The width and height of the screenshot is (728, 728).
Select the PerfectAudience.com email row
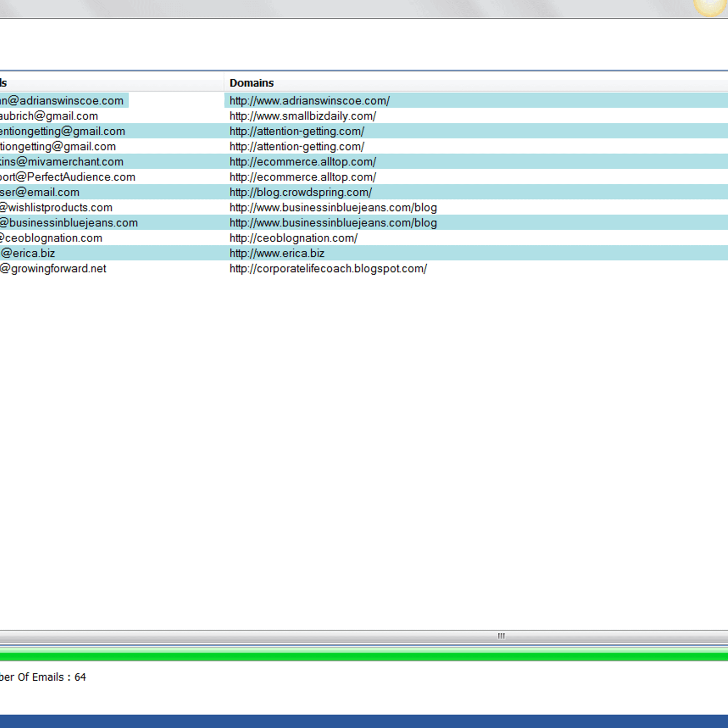(x=67, y=177)
